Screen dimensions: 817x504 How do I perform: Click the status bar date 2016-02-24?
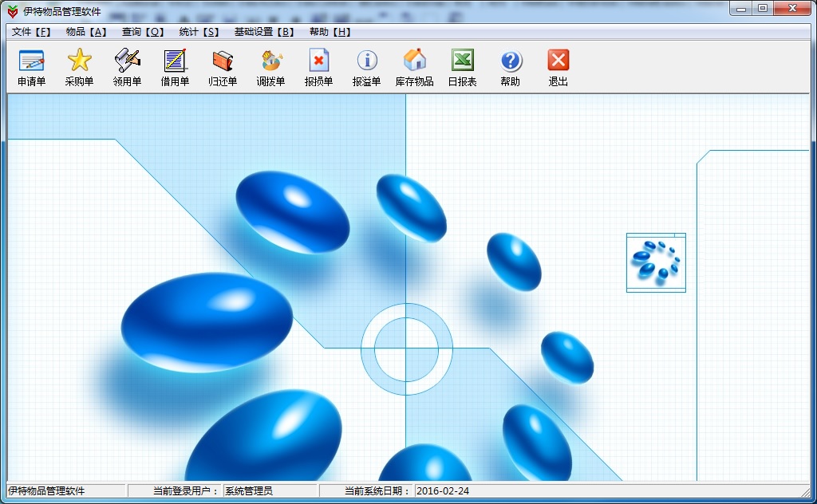[443, 491]
